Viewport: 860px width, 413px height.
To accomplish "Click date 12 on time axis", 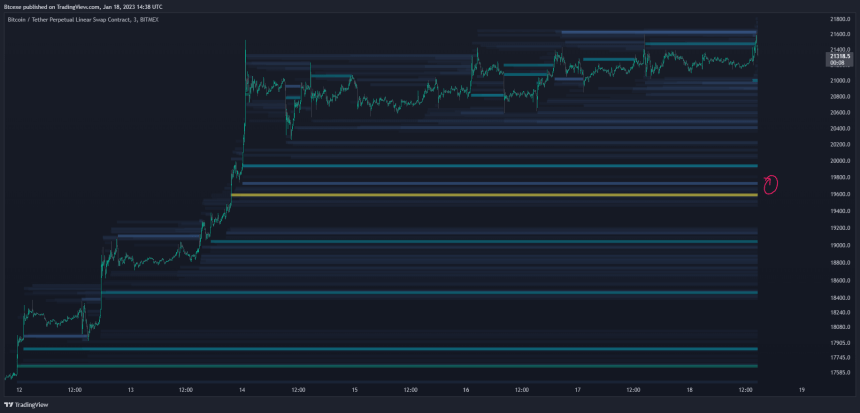I will 18,389.
